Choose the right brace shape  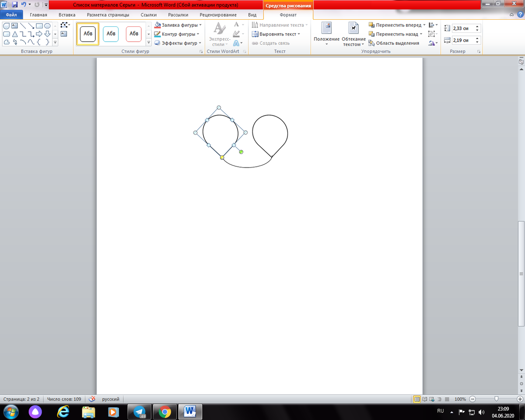click(47, 42)
